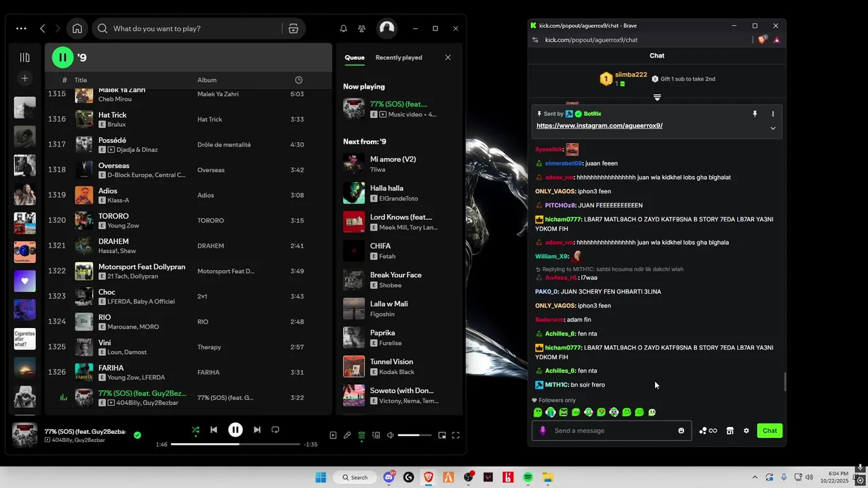Click 'Gift 1 sub to take 2nd'
The height and width of the screenshot is (488, 868).
pos(683,79)
